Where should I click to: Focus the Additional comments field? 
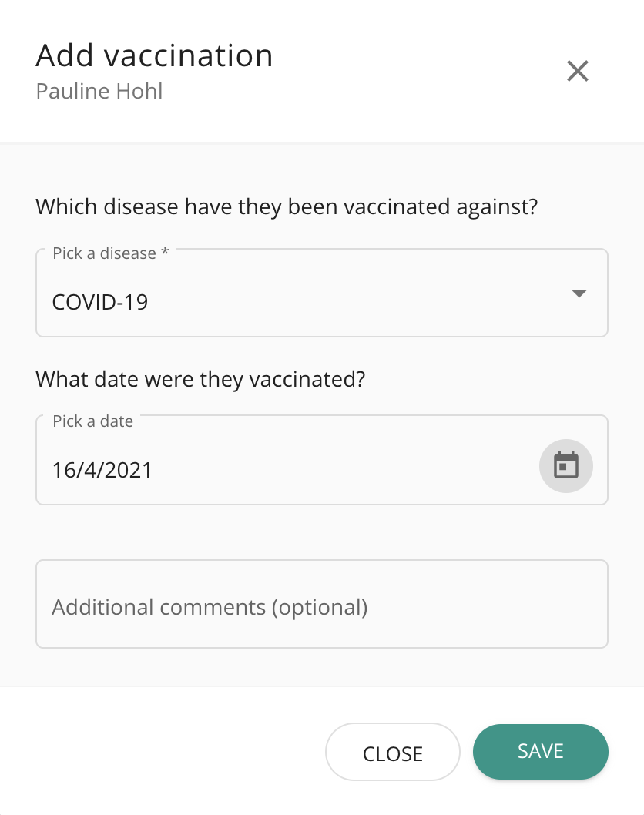tap(322, 604)
